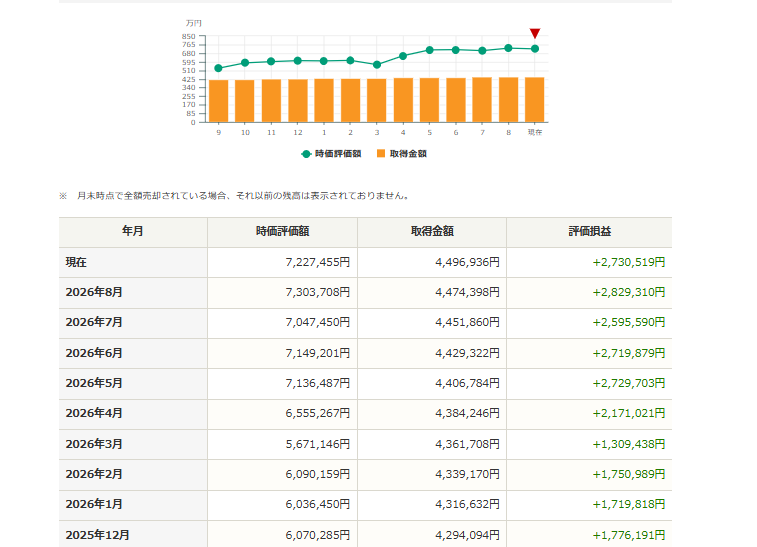Click the 万円 axis unit label
This screenshot has height=547, width=757.
point(194,23)
